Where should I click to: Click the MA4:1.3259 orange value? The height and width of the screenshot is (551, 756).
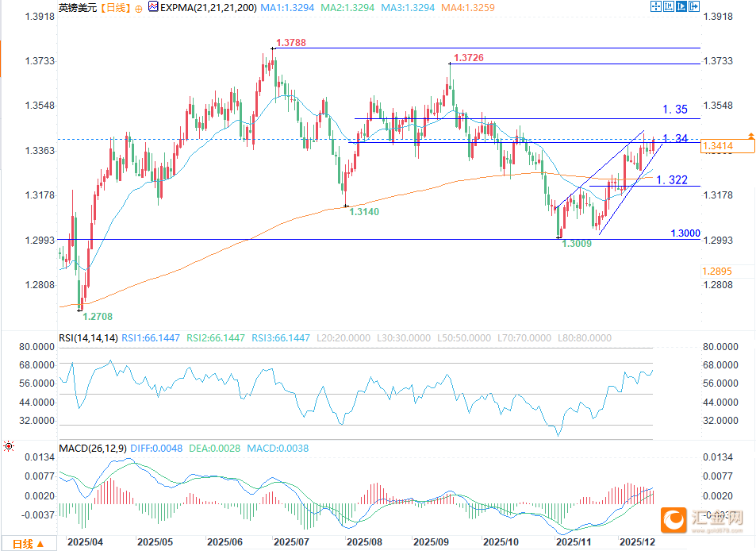(x=468, y=8)
